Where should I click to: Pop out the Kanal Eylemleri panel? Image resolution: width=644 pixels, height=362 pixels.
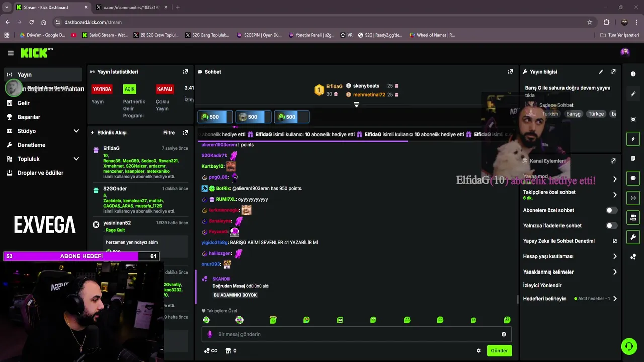[x=613, y=161]
